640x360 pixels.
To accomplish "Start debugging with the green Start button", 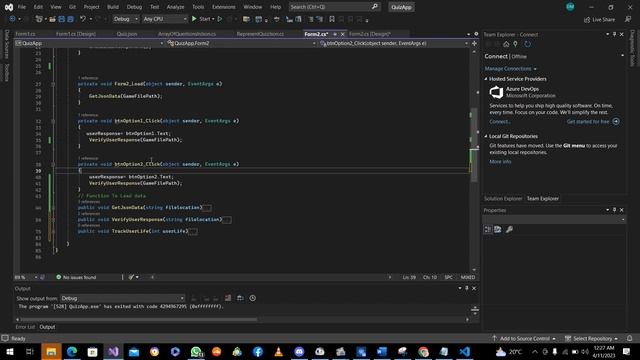I will click(x=203, y=19).
